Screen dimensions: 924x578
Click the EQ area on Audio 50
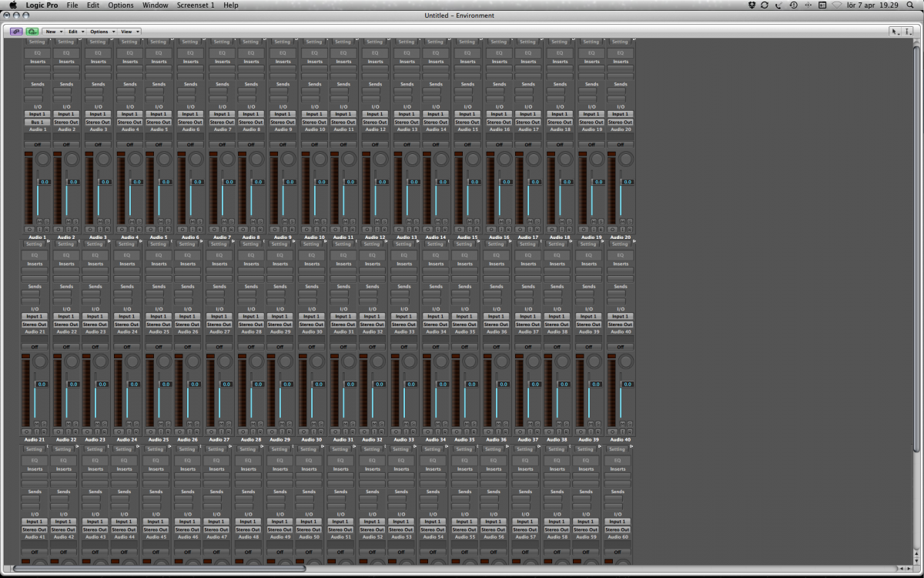pos(309,460)
